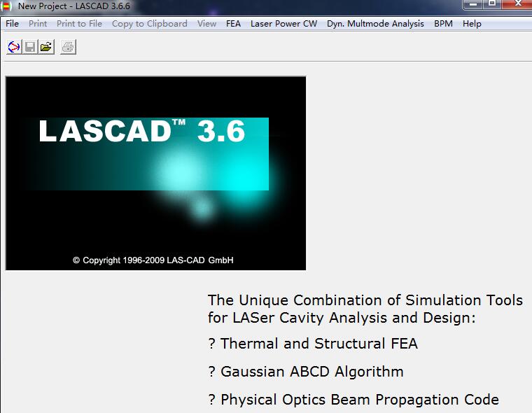Viewport: 532px width, 413px height.
Task: Click the Copyright 1996-2009 LAS-CAD GmbH text
Action: click(153, 260)
